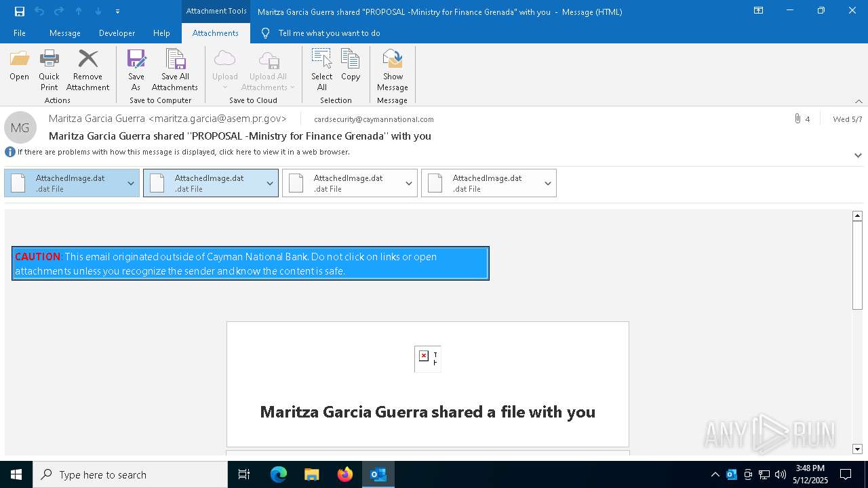
Task: Click Upload All Attachments button
Action: pyautogui.click(x=268, y=70)
